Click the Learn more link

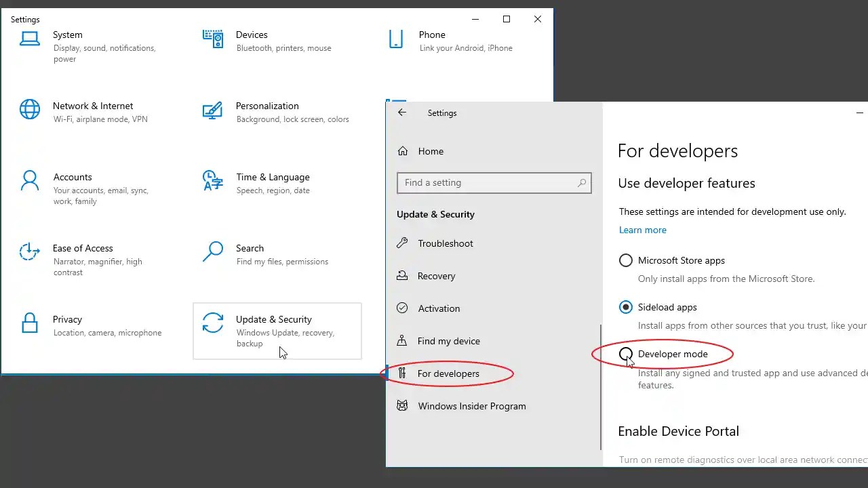click(642, 230)
